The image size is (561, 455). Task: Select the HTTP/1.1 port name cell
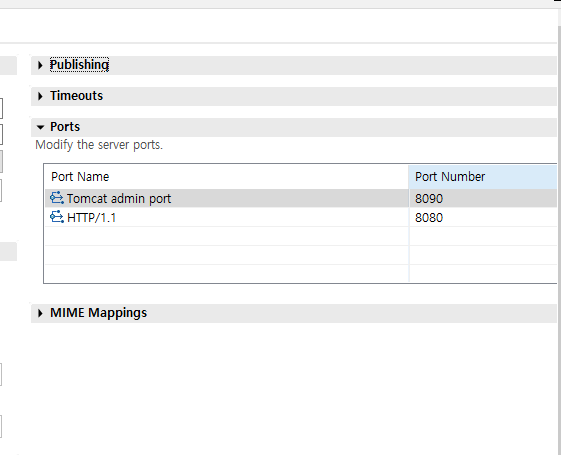[x=227, y=217]
